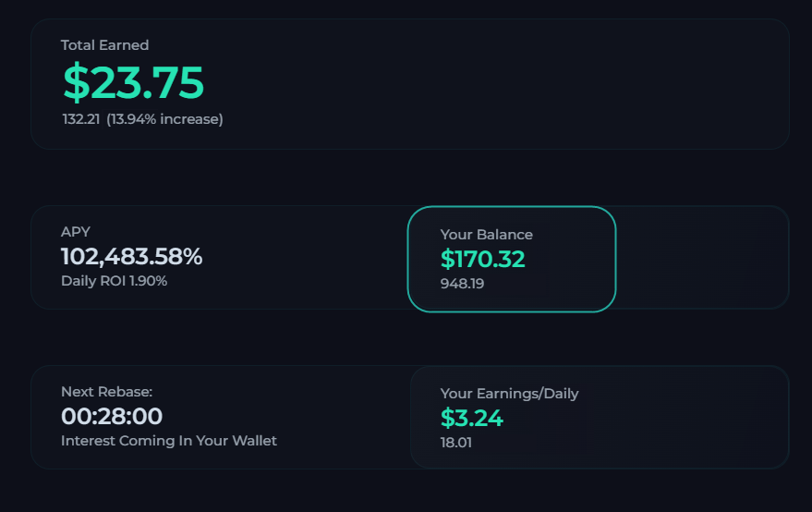The width and height of the screenshot is (812, 512).
Task: Select the $170.32 balance amount
Action: click(482, 259)
